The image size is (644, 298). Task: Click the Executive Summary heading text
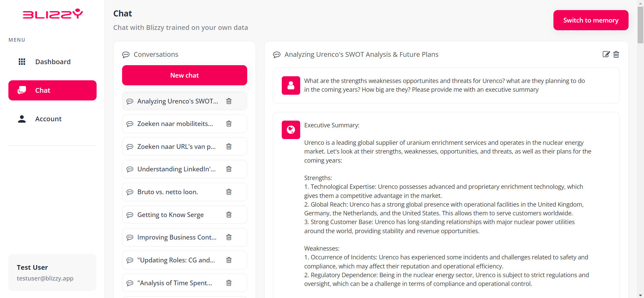[x=332, y=125]
